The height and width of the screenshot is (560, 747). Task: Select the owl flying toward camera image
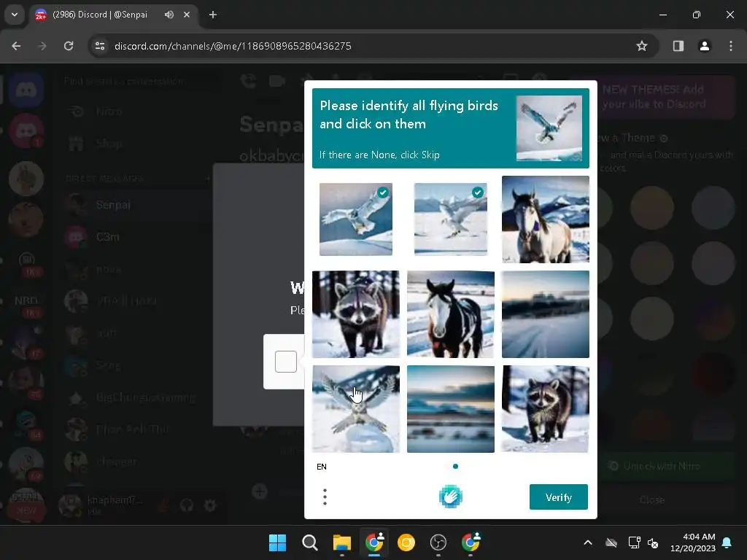click(356, 409)
